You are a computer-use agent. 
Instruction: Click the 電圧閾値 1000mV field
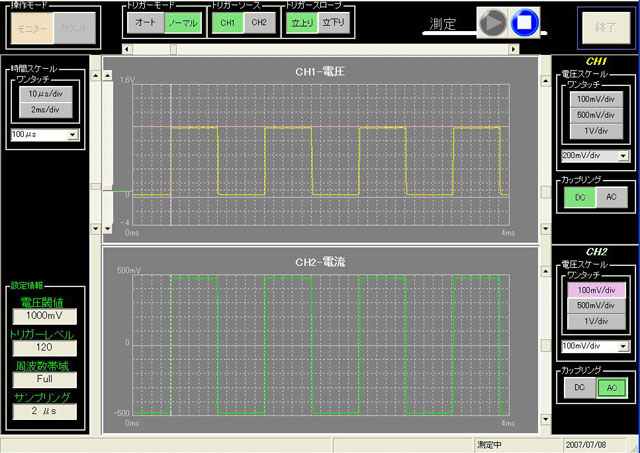(x=44, y=316)
